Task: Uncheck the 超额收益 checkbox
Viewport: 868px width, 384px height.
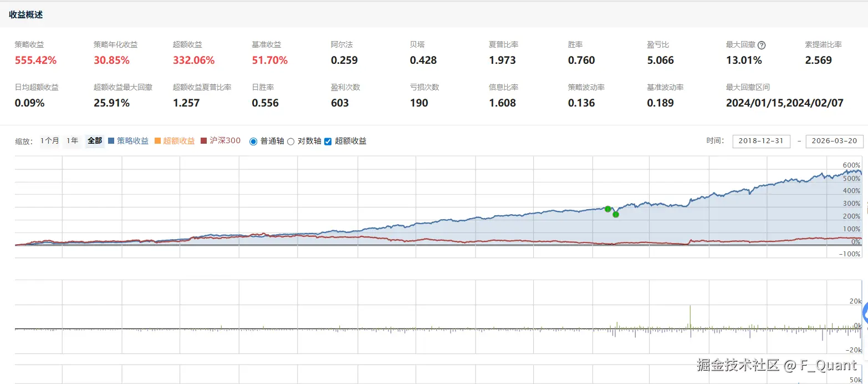Action: point(328,142)
